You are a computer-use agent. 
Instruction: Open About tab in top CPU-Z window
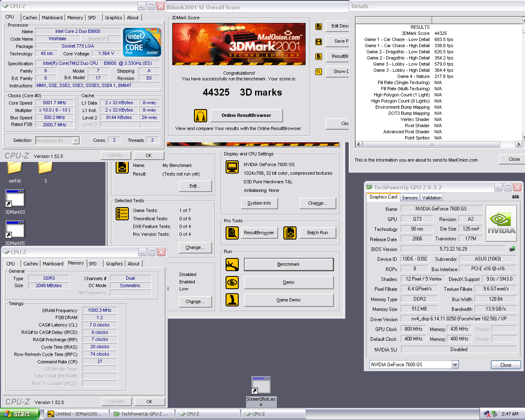[132, 18]
